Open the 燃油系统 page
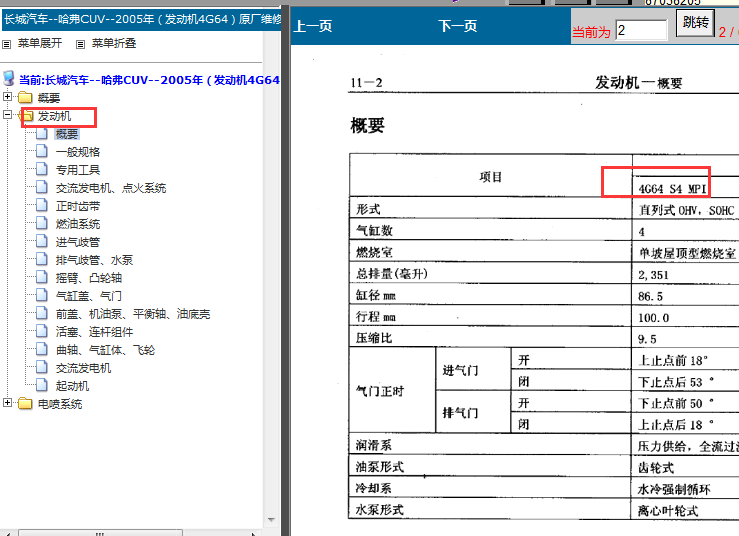 [x=78, y=224]
